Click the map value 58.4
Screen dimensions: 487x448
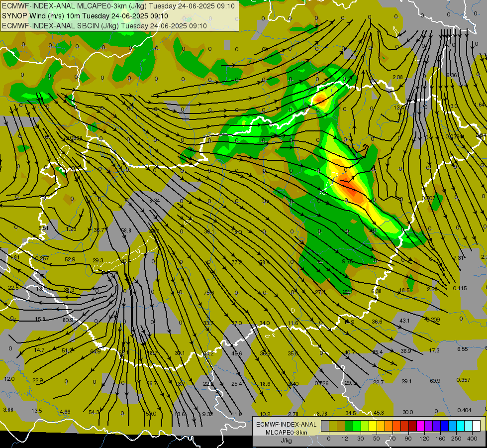[x=264, y=262]
